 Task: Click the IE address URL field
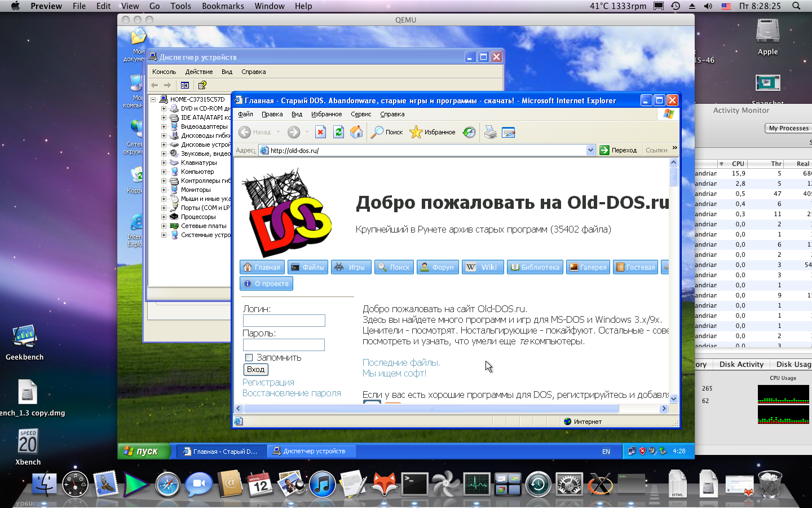tap(427, 150)
